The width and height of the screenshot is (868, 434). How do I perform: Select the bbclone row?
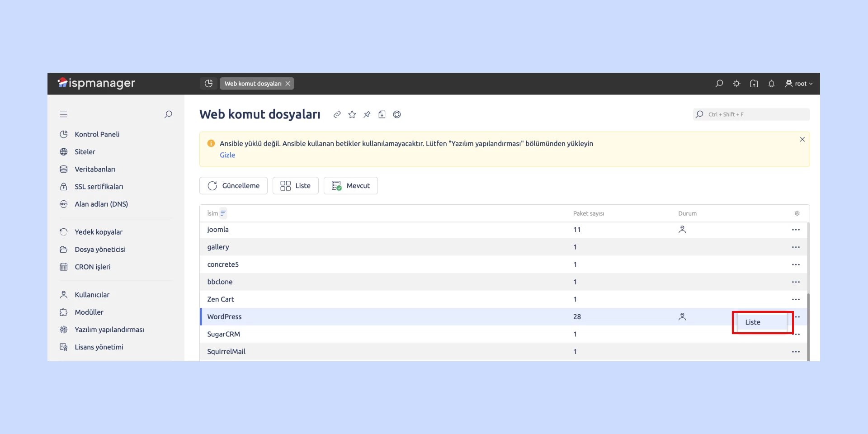pyautogui.click(x=503, y=282)
